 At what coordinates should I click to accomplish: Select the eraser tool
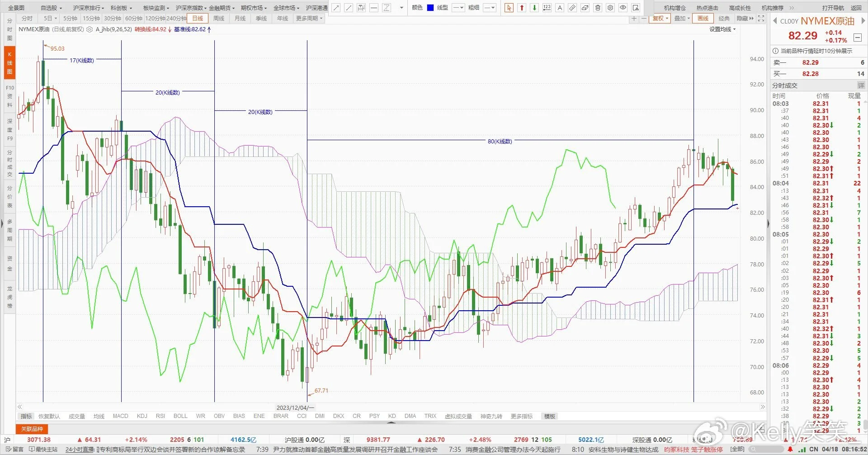[x=585, y=8]
